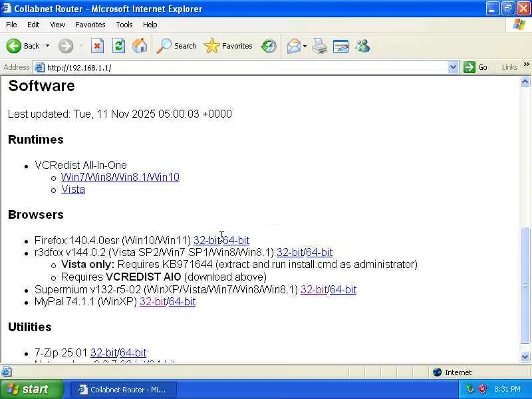Open the Back history dropdown arrow
Image resolution: width=532 pixels, height=399 pixels.
tap(47, 46)
